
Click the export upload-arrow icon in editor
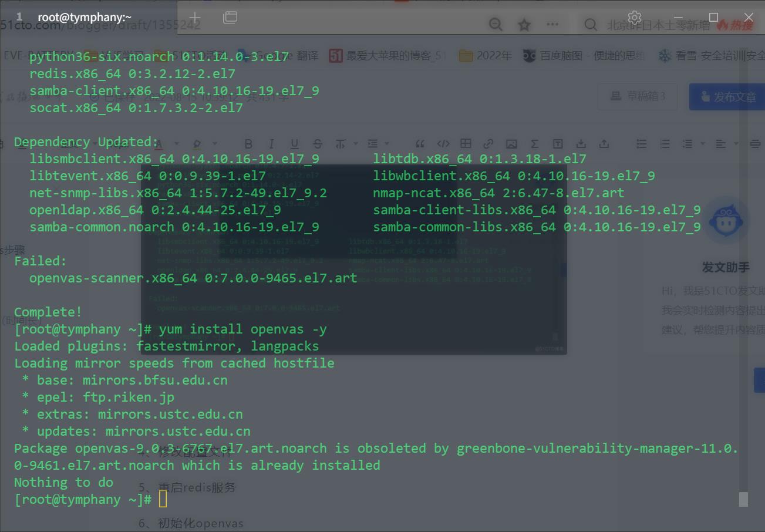pos(604,144)
